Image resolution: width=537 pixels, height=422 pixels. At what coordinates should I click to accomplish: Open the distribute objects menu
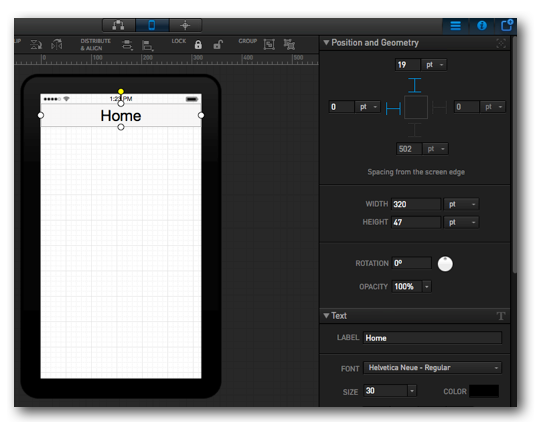127,45
